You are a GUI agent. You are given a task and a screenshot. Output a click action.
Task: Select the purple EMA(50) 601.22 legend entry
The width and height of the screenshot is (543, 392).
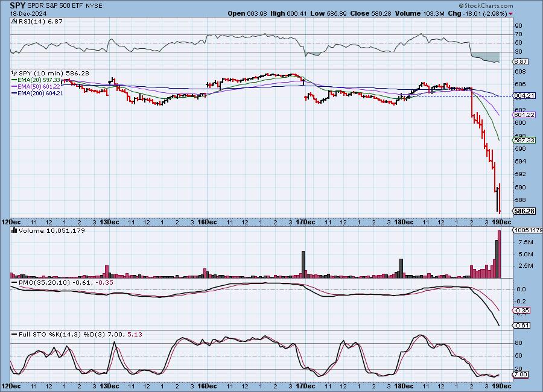pos(36,87)
